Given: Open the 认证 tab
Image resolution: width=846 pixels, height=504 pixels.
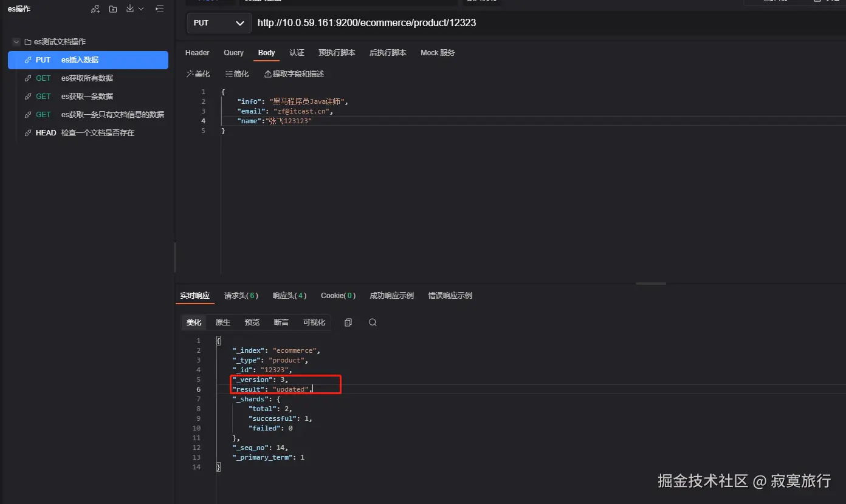Looking at the screenshot, I should click(x=297, y=53).
